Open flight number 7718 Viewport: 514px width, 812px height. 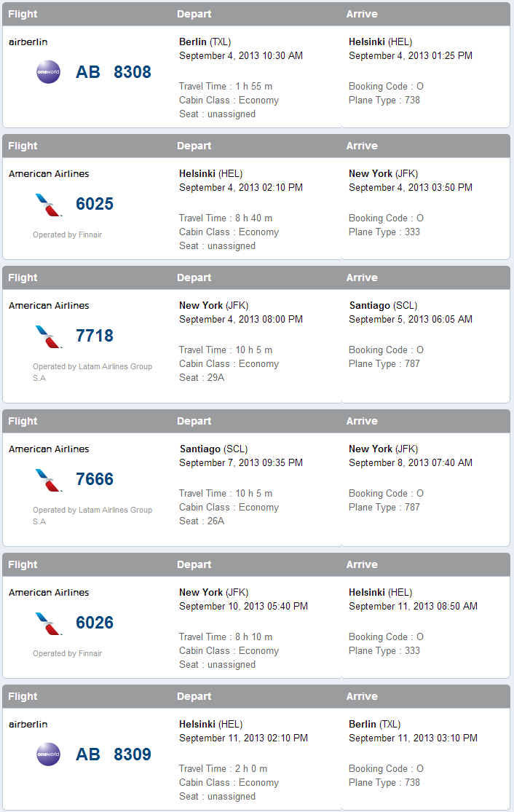click(95, 336)
